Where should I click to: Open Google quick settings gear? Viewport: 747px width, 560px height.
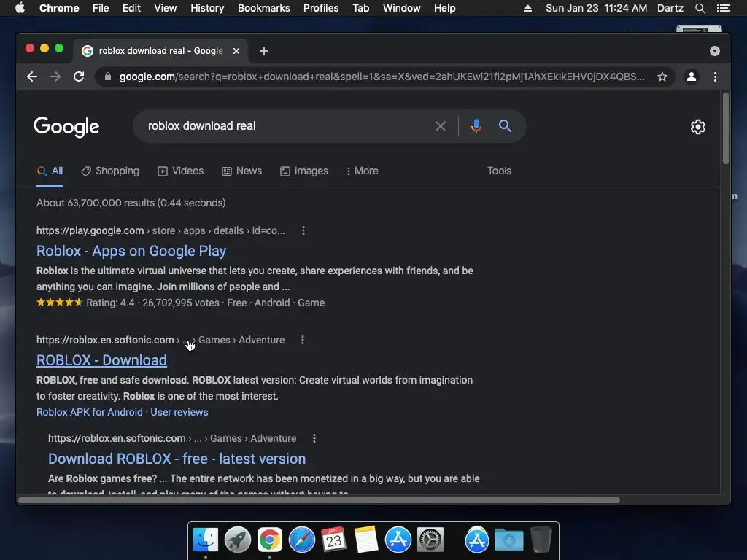pyautogui.click(x=698, y=127)
